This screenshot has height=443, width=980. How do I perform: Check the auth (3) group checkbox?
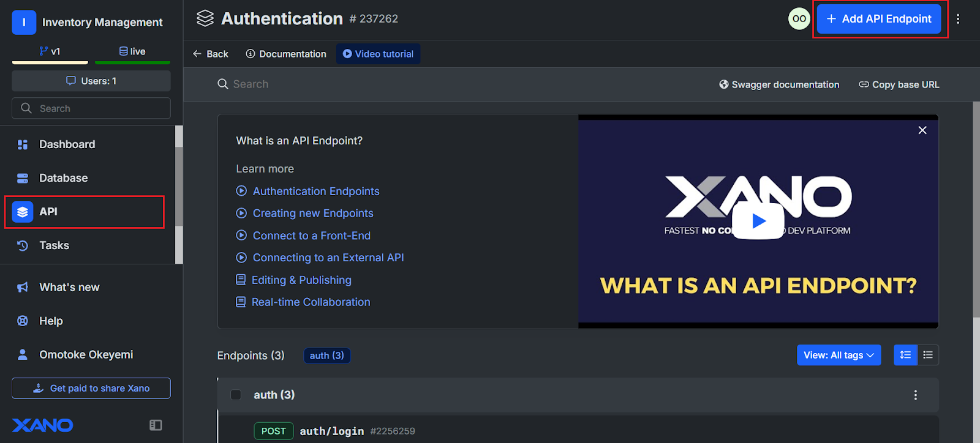tap(236, 395)
